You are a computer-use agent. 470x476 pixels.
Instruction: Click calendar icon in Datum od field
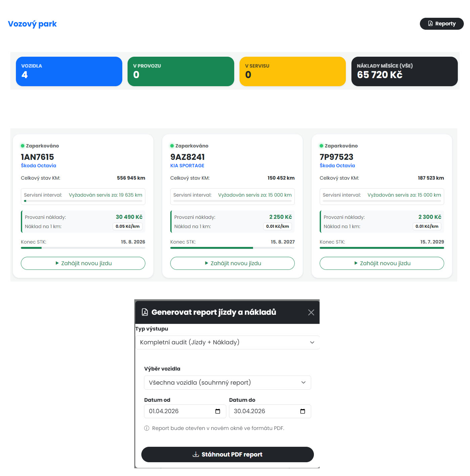click(x=218, y=411)
